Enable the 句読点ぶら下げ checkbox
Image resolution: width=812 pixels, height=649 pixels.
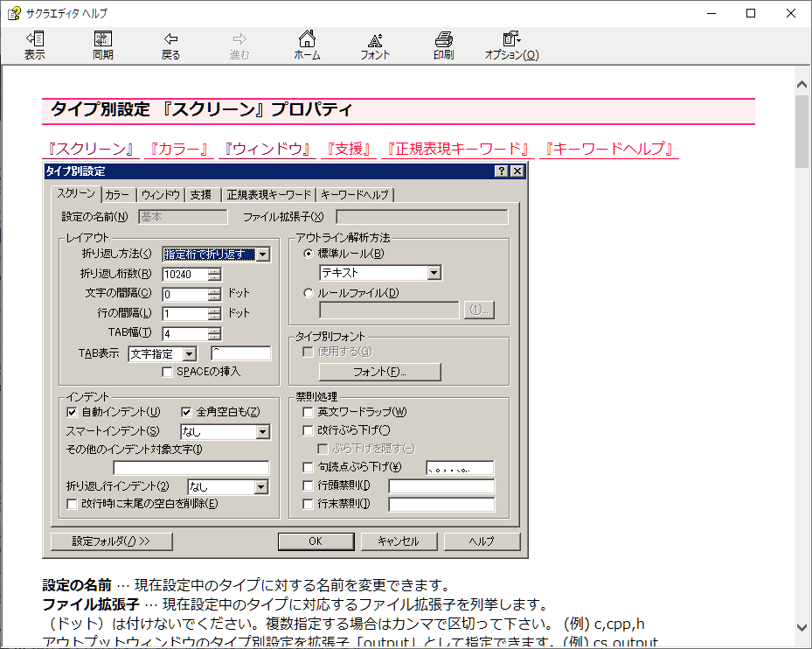(x=308, y=467)
